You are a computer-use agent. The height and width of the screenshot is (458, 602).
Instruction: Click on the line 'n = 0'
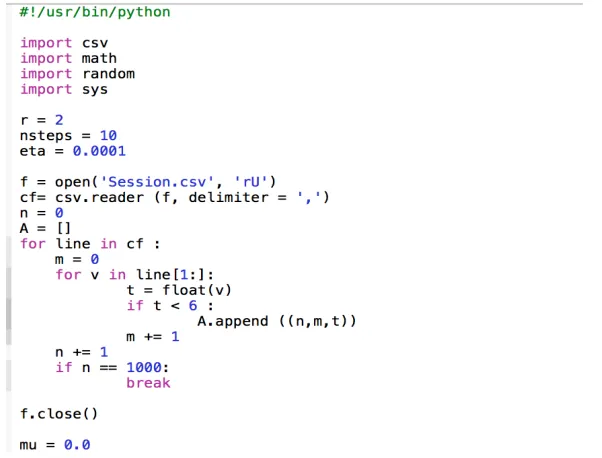(41, 213)
